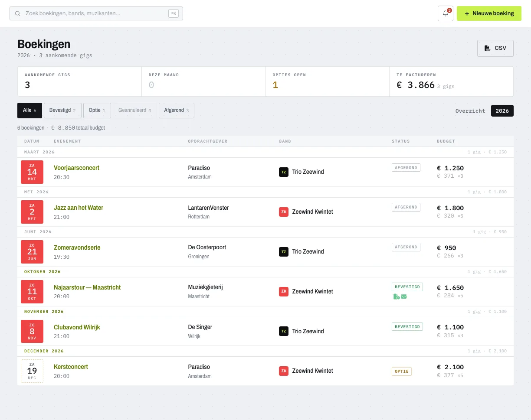Image resolution: width=531 pixels, height=420 pixels.
Task: Open the Clubavond Wilrijk event
Action: point(77,327)
